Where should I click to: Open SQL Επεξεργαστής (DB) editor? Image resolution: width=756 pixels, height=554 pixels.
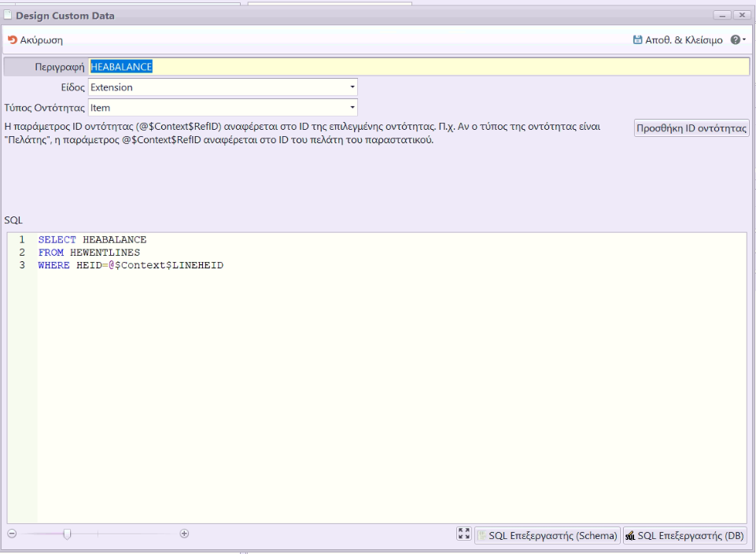684,535
